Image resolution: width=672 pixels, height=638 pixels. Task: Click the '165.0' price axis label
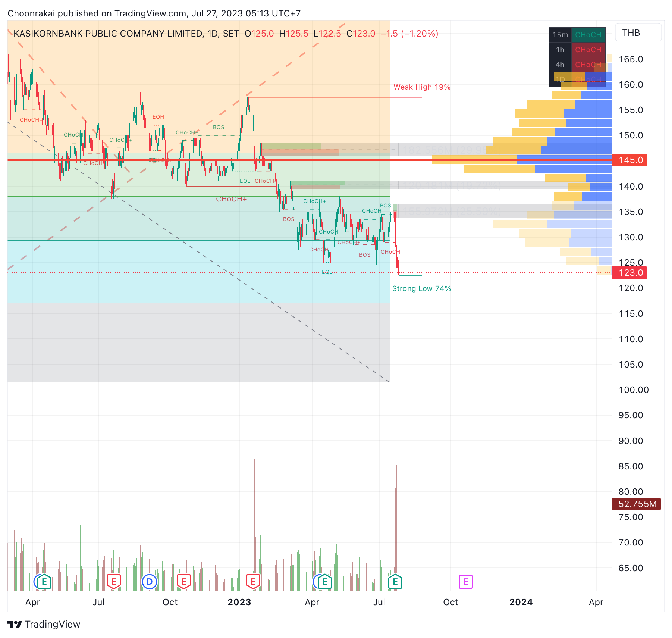click(631, 59)
